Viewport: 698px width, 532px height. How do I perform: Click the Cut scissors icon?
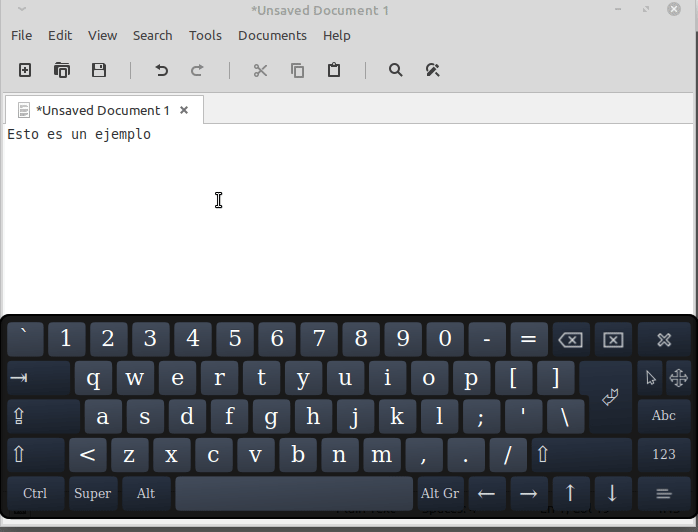click(260, 70)
